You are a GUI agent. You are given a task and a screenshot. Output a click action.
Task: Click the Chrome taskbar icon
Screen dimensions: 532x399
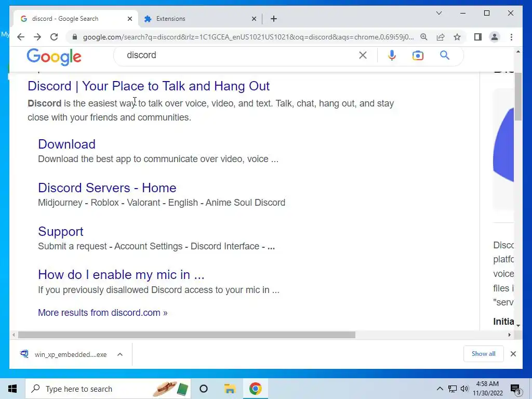(256, 389)
